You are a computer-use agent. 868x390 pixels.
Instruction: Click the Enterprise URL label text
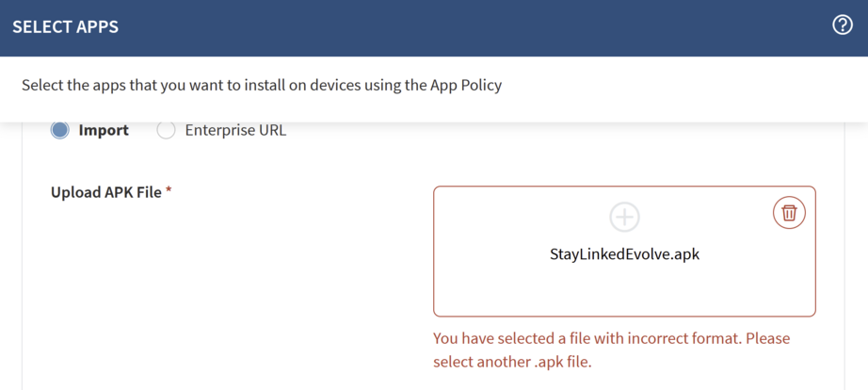(x=235, y=130)
